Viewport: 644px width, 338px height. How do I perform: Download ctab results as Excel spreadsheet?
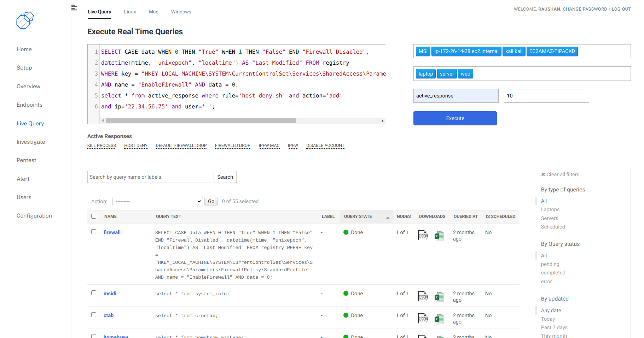point(439,318)
